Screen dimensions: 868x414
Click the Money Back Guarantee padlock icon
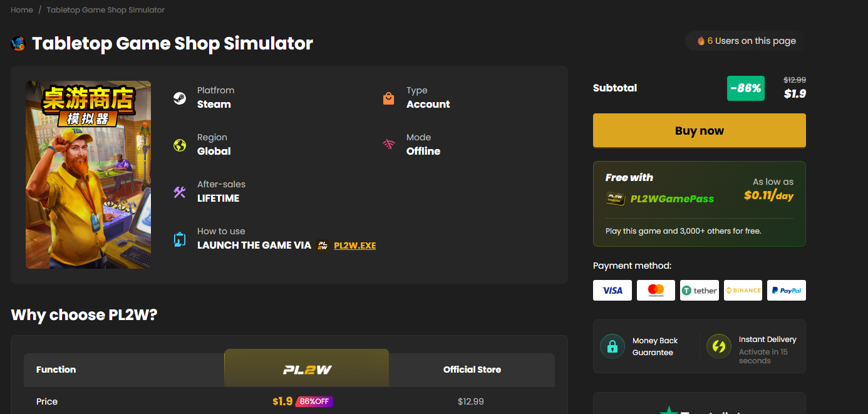pos(612,346)
